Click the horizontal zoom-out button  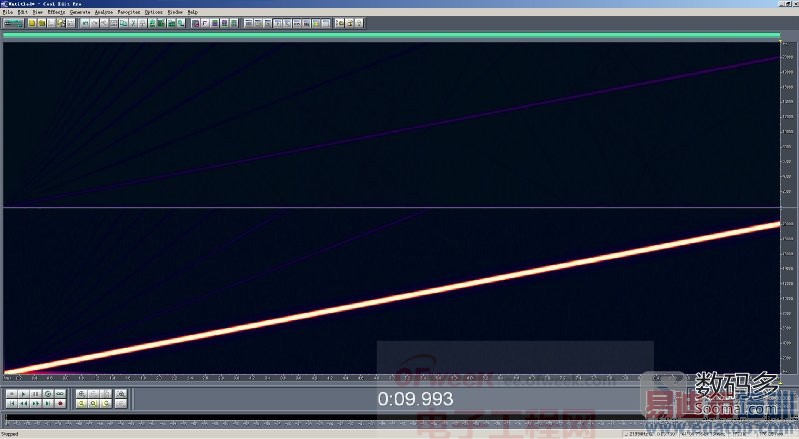(93, 394)
